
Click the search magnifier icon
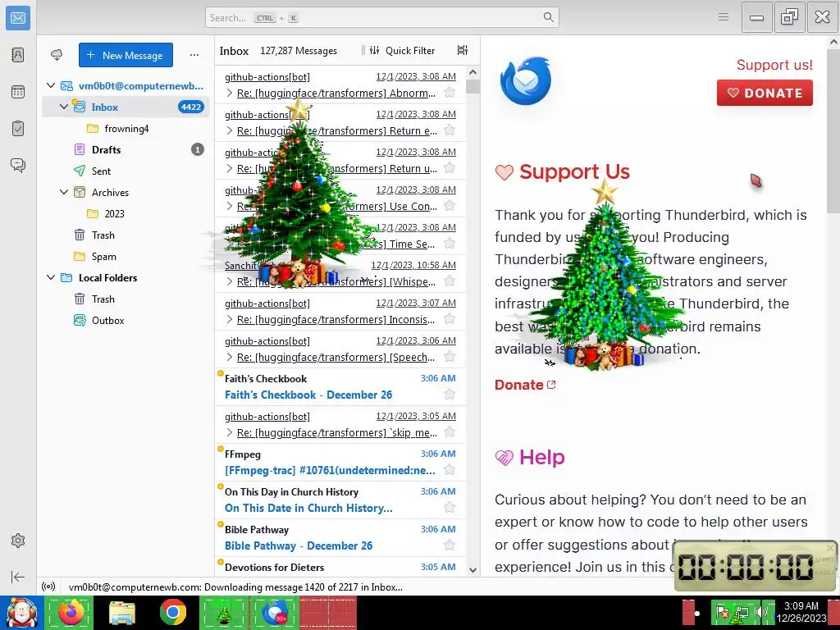548,18
